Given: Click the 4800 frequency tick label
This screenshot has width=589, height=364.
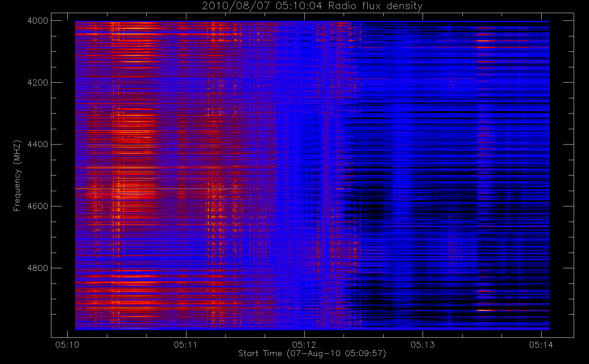Looking at the screenshot, I should [x=38, y=268].
